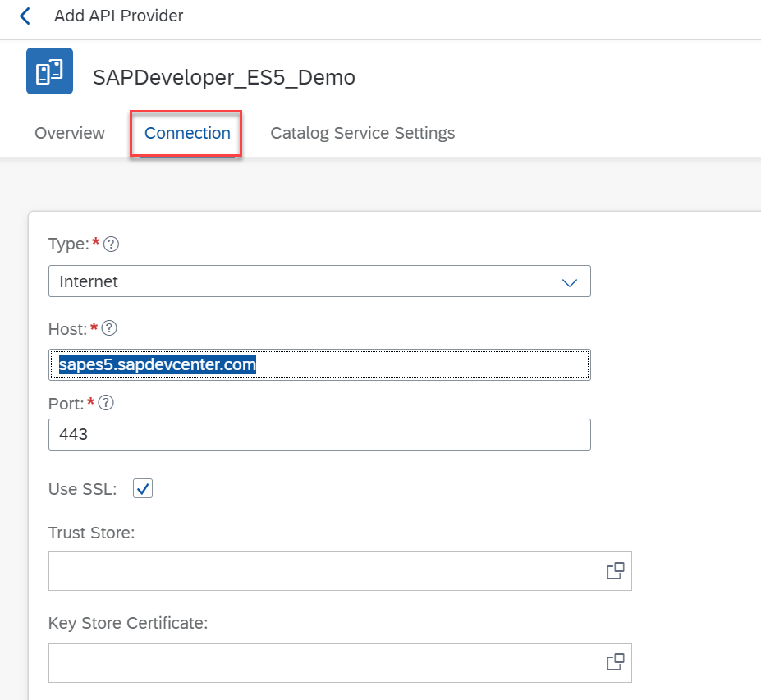Screen dimensions: 761x700
Task: Expand the Type dropdown arrow
Action: click(569, 282)
